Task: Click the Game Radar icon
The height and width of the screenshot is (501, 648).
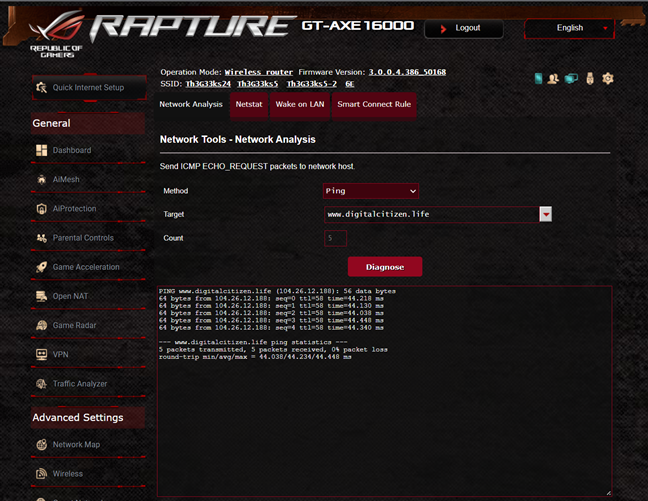Action: pyautogui.click(x=41, y=325)
